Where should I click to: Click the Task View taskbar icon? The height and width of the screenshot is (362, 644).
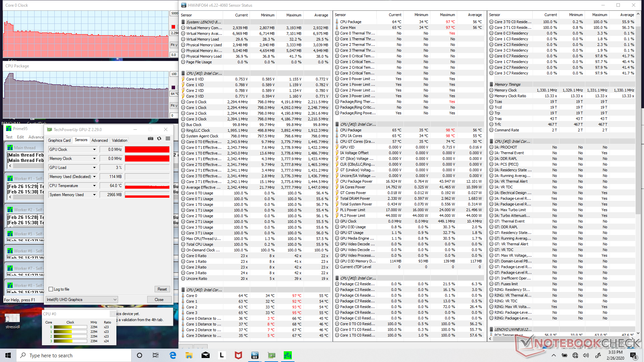156,355
